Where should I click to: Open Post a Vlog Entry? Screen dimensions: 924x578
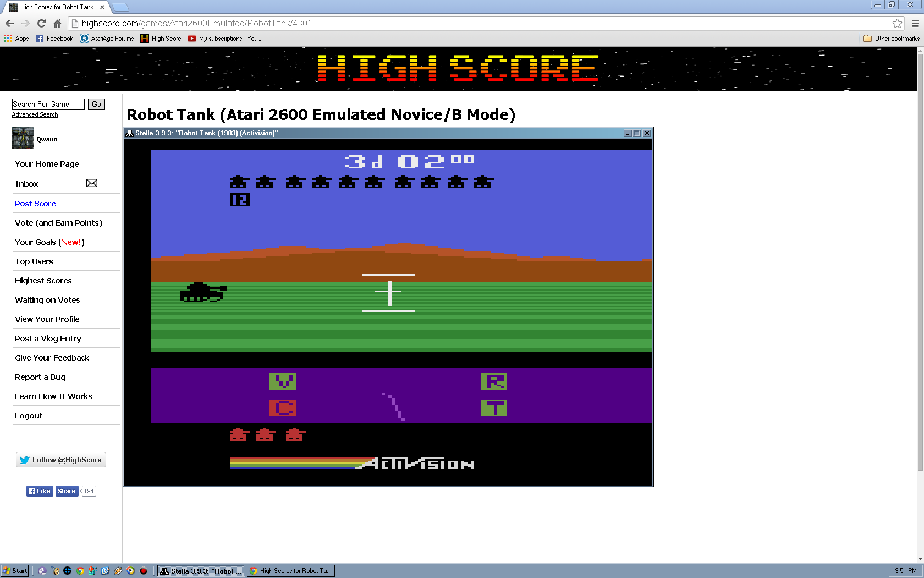coord(48,339)
